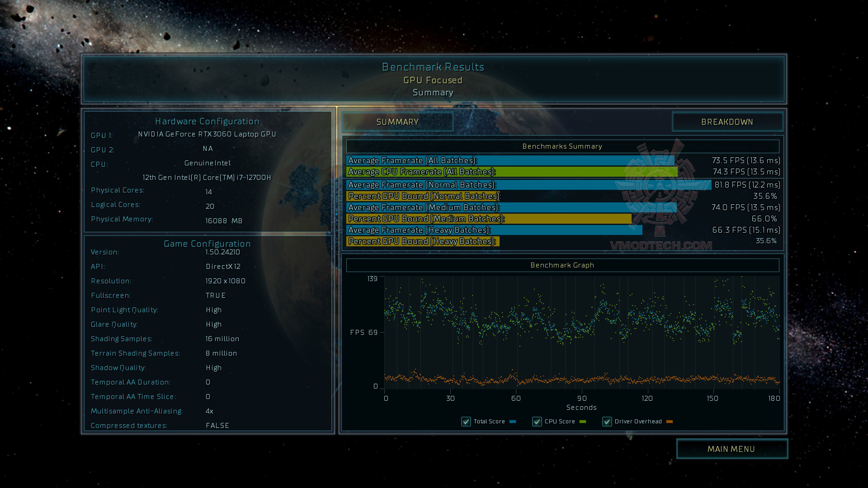868x488 pixels.
Task: Click the Percent GPU Bound (Normal Batches) bar
Action: pos(424,196)
